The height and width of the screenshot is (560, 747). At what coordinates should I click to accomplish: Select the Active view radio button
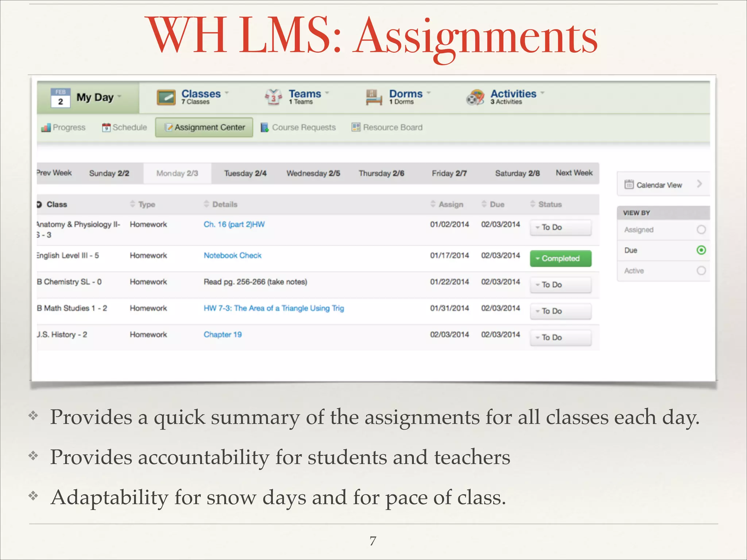point(701,271)
